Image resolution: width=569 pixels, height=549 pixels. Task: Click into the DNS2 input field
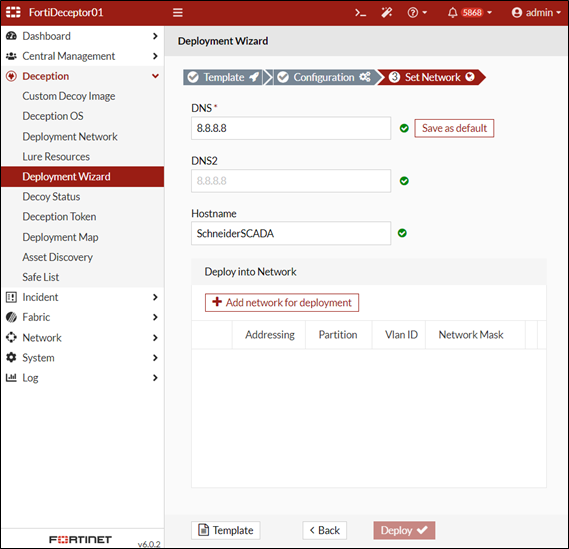pos(291,181)
